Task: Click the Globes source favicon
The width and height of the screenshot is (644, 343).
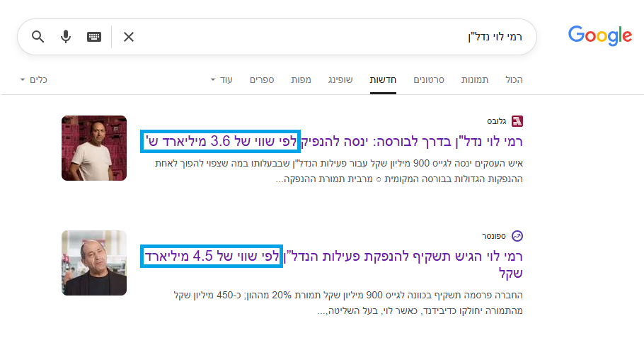Action: point(517,120)
